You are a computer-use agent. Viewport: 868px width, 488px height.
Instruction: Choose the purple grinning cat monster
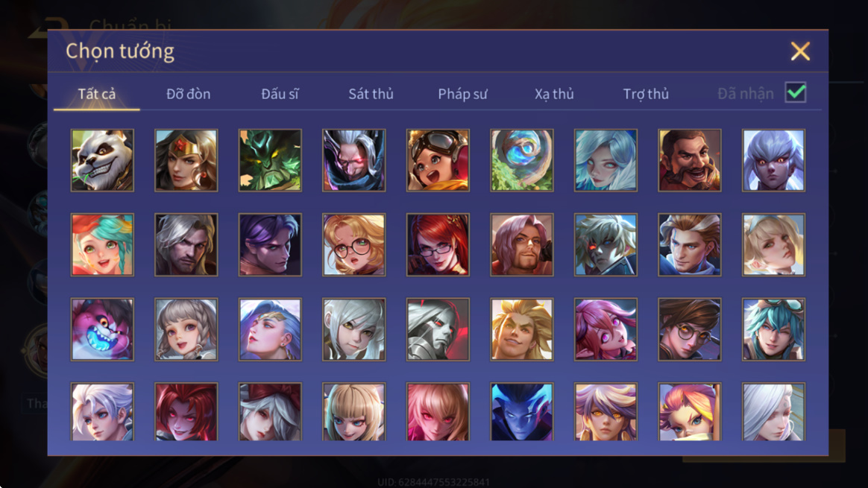pos(102,330)
